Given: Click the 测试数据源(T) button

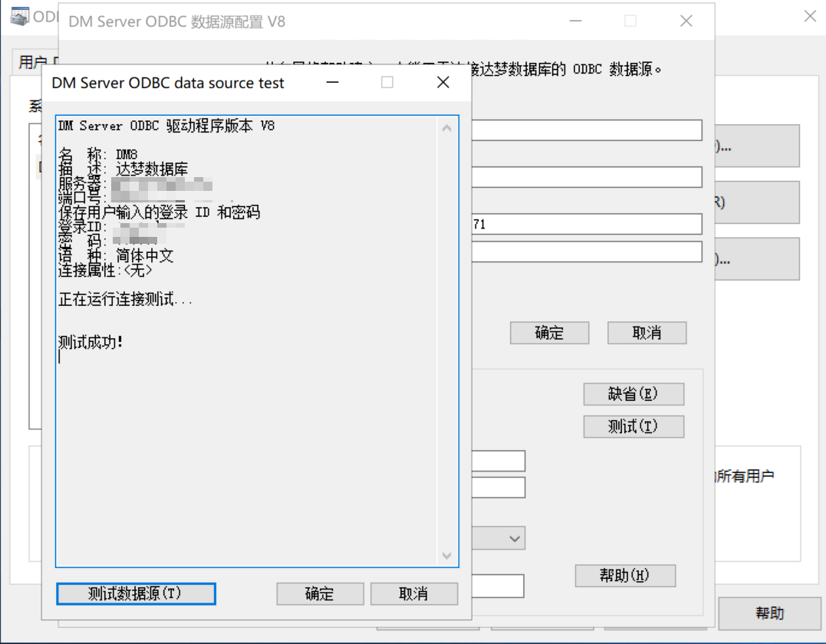Looking at the screenshot, I should click(136, 593).
